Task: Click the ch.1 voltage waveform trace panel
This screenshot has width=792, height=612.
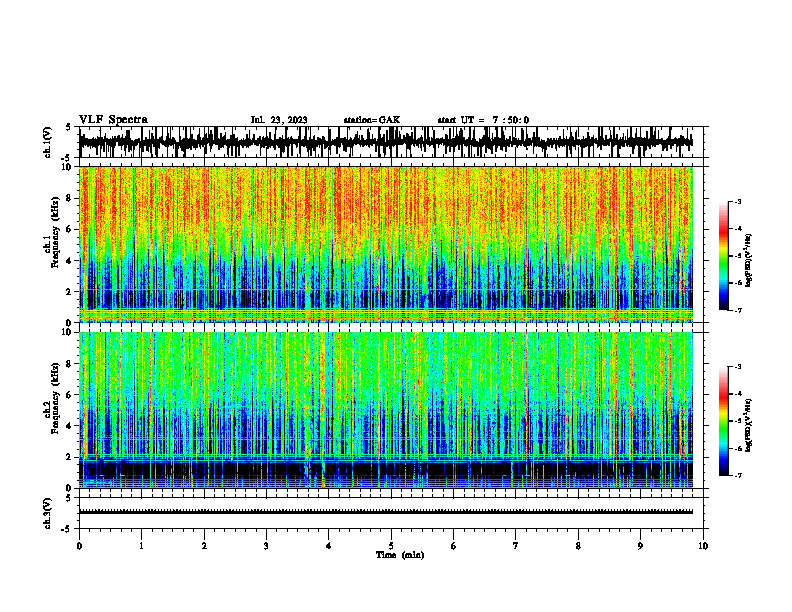Action: pyautogui.click(x=391, y=142)
